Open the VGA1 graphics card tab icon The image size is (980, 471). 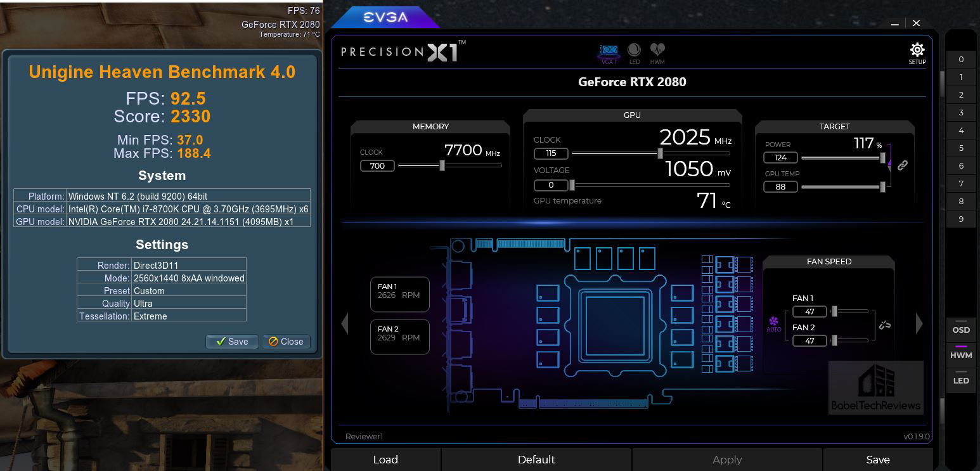coord(609,53)
